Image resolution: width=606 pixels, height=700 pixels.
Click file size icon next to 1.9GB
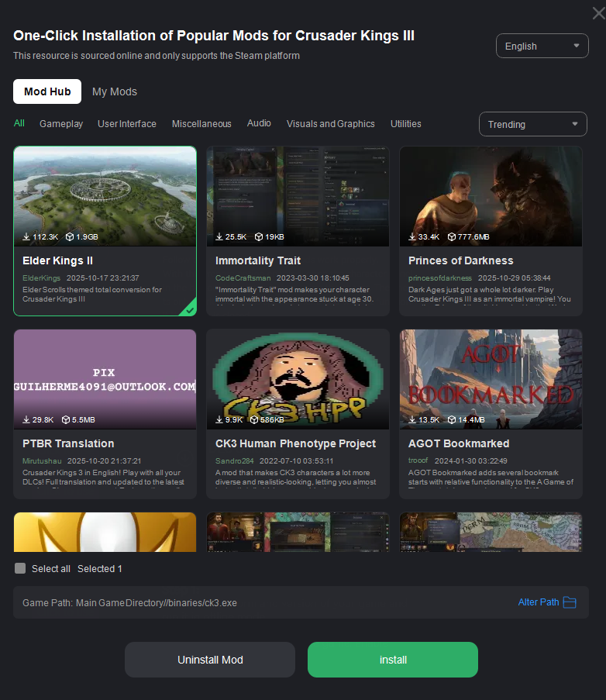click(70, 236)
